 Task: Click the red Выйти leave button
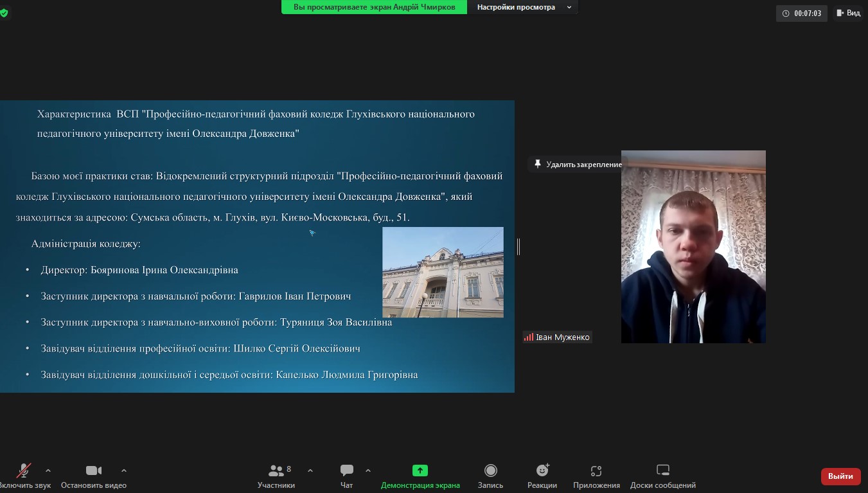pyautogui.click(x=840, y=476)
